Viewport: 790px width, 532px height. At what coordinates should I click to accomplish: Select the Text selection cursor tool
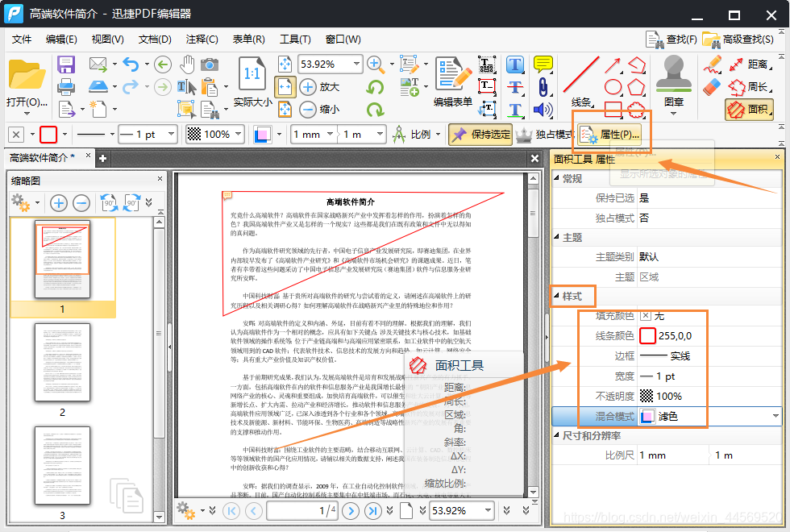point(187,87)
